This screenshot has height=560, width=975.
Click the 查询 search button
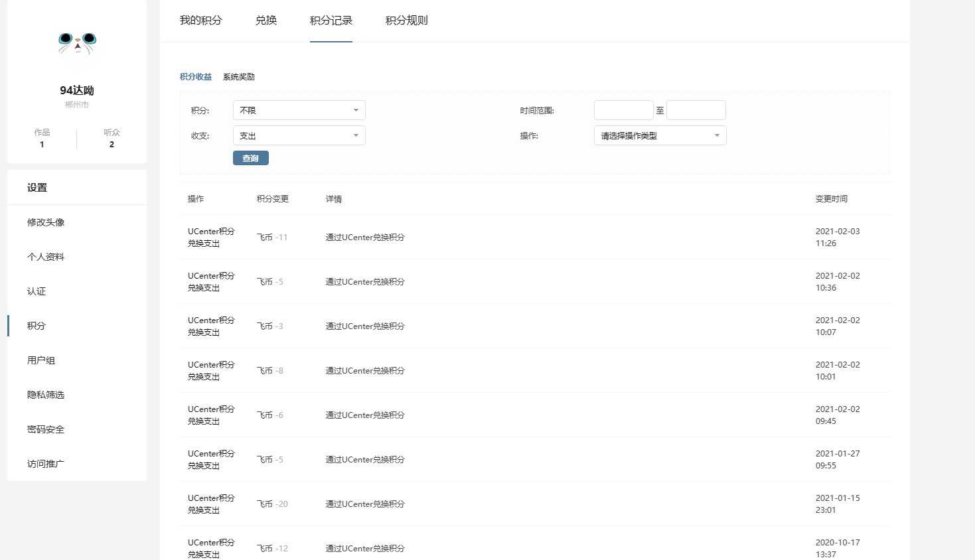click(x=250, y=157)
